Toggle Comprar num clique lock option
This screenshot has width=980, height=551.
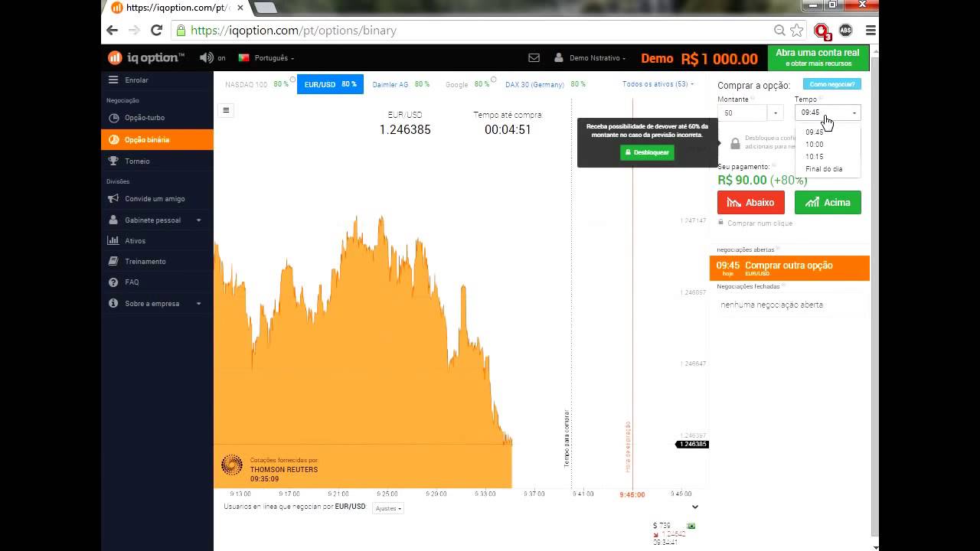point(755,223)
